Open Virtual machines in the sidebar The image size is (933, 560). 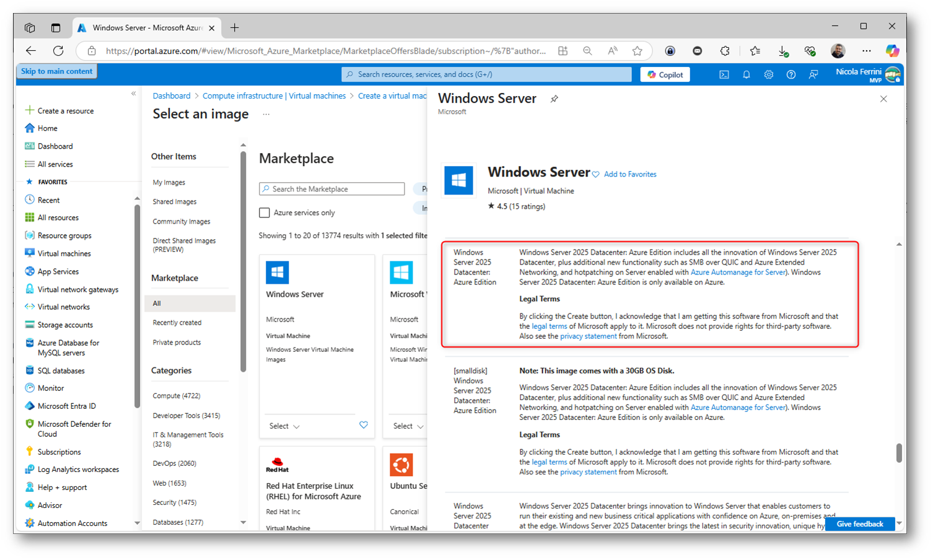pos(64,253)
